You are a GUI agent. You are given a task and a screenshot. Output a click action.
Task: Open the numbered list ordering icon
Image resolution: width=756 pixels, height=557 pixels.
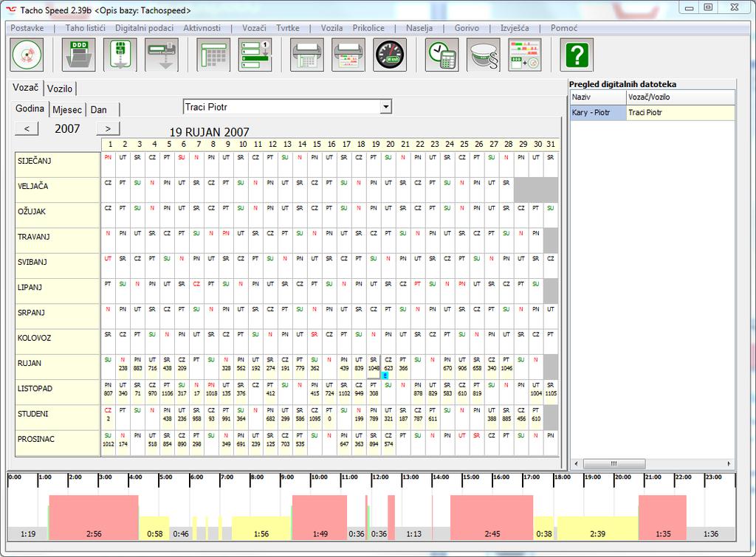tap(255, 55)
